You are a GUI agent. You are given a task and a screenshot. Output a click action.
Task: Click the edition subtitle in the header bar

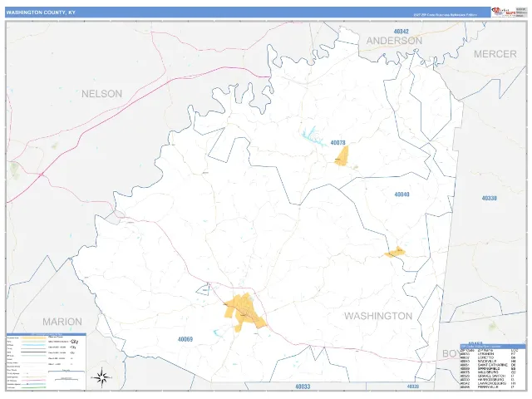[x=446, y=15]
